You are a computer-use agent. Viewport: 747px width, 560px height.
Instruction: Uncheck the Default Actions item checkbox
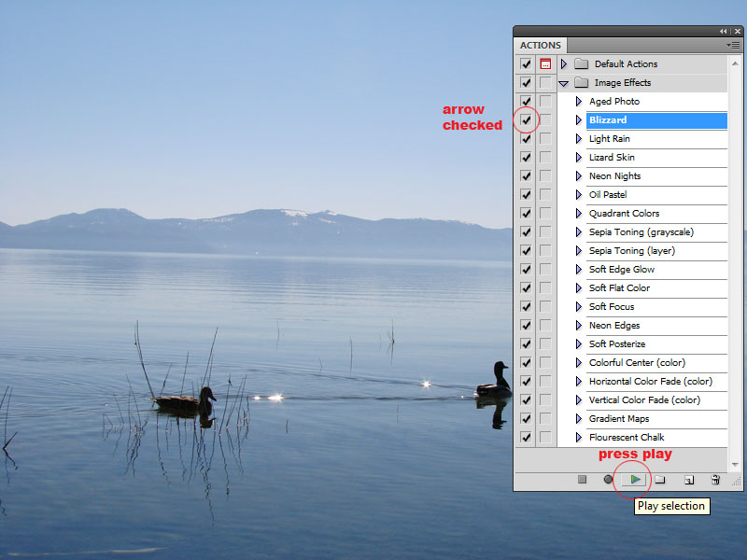526,63
